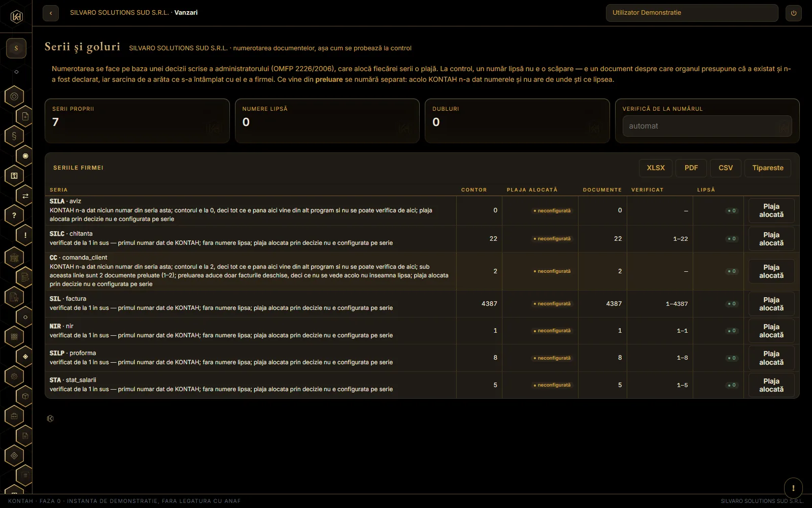Open the briefcase hexagon icon
Screen dimensions: 812x508
(14, 416)
